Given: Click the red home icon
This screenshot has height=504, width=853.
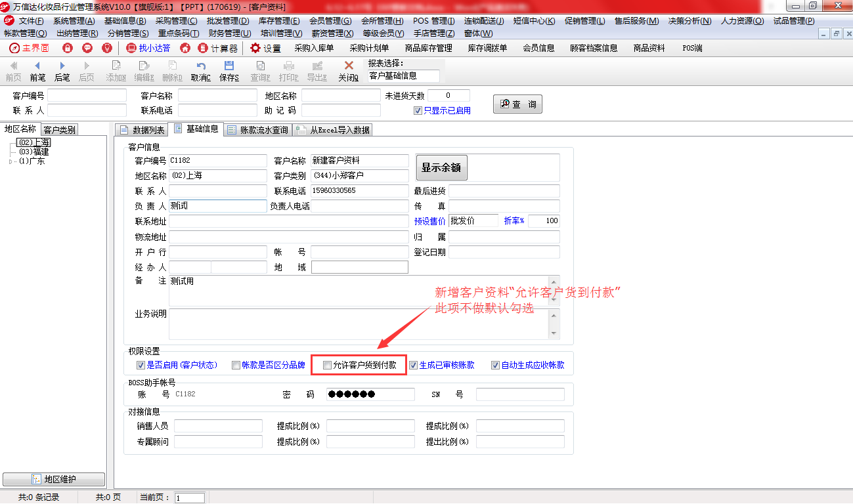Looking at the screenshot, I should tap(185, 48).
